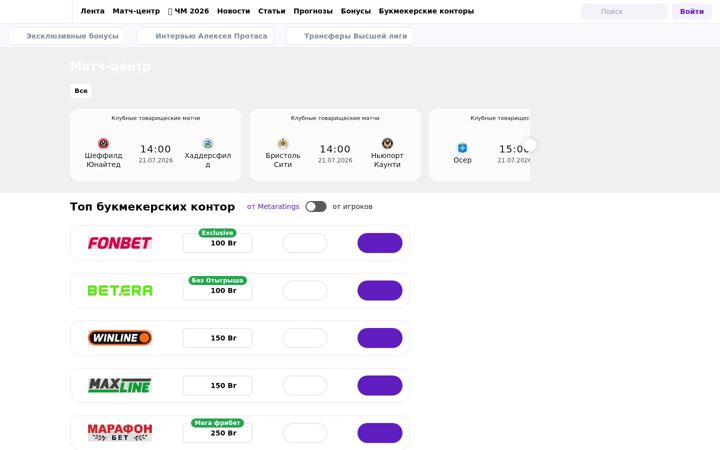Select the Все filter tab
The width and height of the screenshot is (720, 450).
point(81,90)
